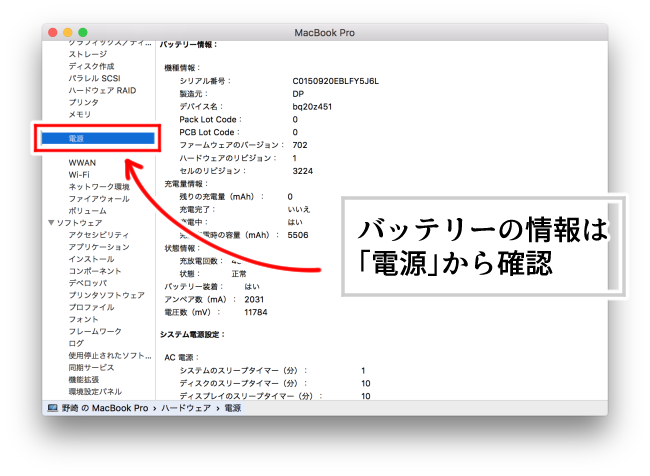The image size is (650, 476).
Task: Select 使用停止されたソフト… in the sidebar
Action: coord(110,355)
